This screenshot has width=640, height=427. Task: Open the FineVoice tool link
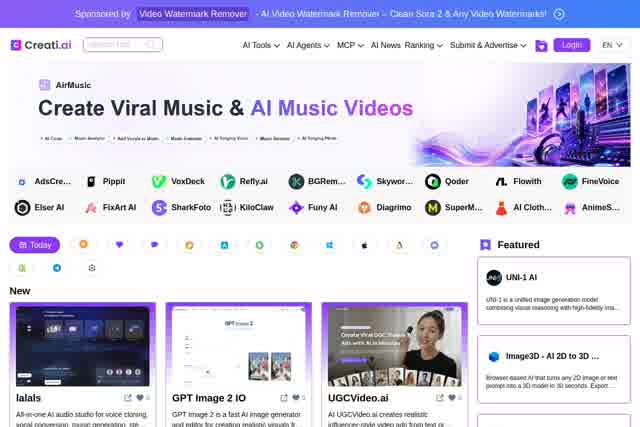[591, 181]
